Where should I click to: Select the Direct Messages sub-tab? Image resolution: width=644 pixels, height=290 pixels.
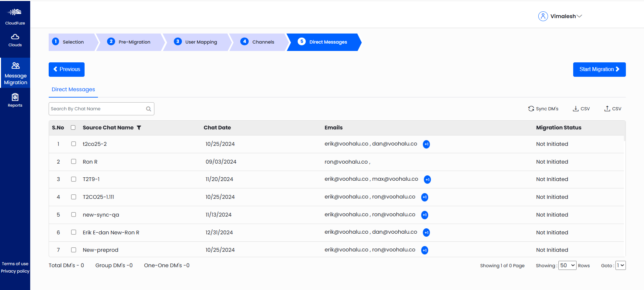(73, 90)
